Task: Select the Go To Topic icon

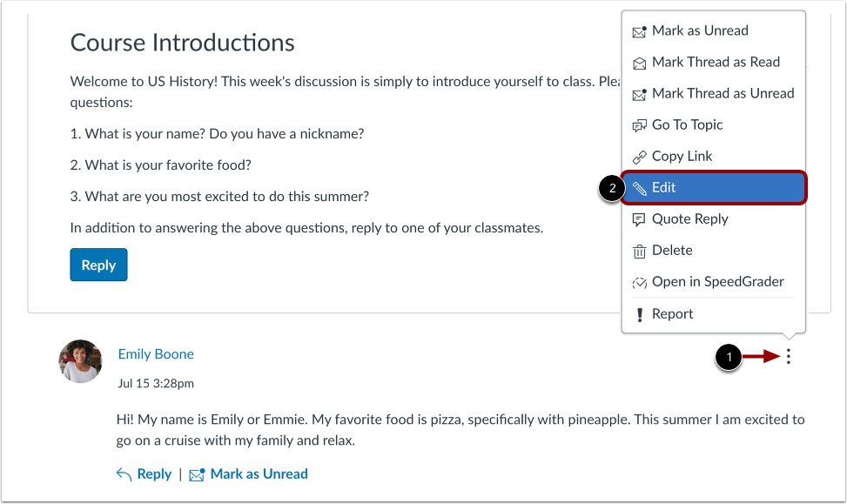Action: tap(641, 124)
